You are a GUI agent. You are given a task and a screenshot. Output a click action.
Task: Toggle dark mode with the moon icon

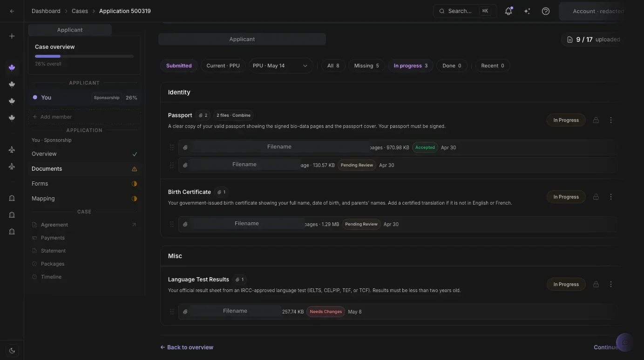click(12, 351)
